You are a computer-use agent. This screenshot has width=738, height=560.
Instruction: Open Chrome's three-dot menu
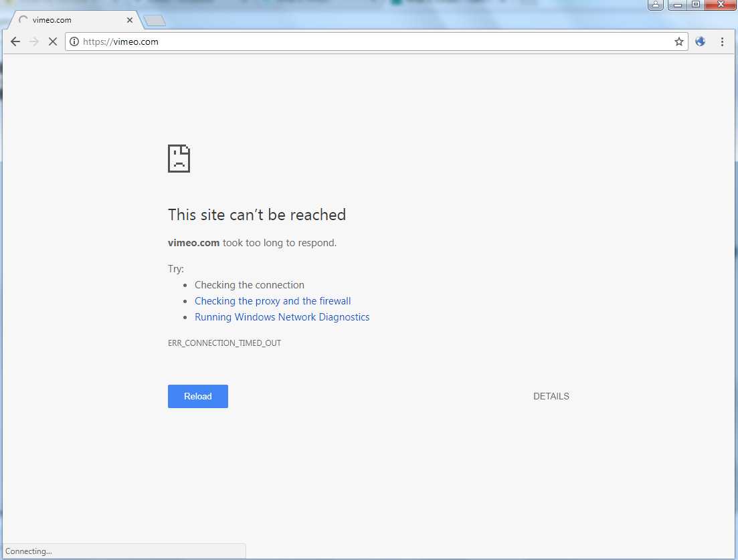tap(722, 42)
